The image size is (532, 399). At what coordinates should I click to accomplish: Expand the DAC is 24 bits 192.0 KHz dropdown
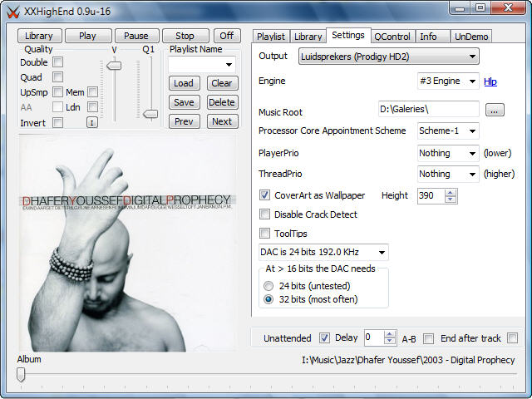[x=323, y=252]
